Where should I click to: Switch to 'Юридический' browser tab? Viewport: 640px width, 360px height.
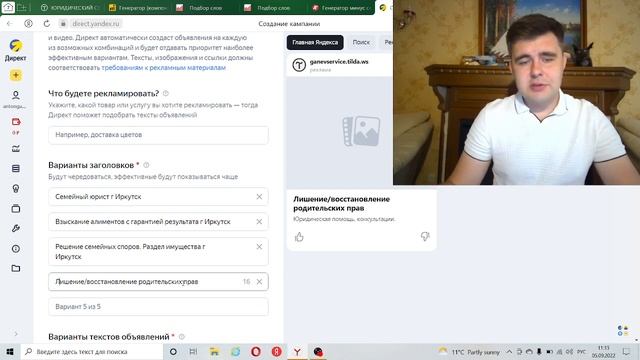click(70, 8)
